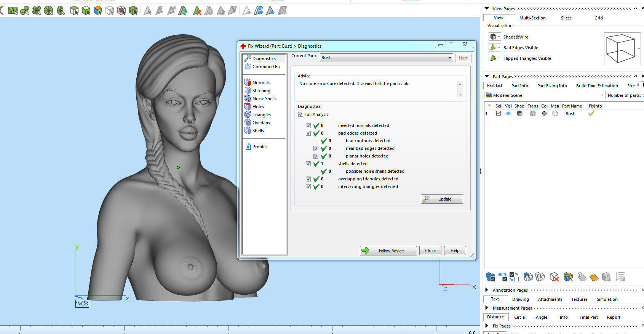644x334 pixels.
Task: Expand the Measurement Pages section
Action: pyautogui.click(x=487, y=308)
